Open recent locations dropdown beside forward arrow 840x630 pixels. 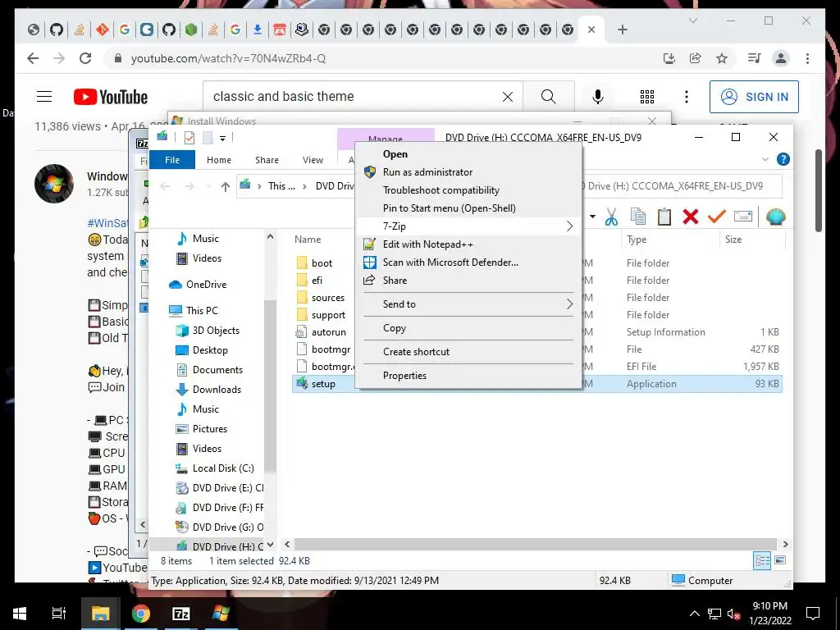point(208,186)
